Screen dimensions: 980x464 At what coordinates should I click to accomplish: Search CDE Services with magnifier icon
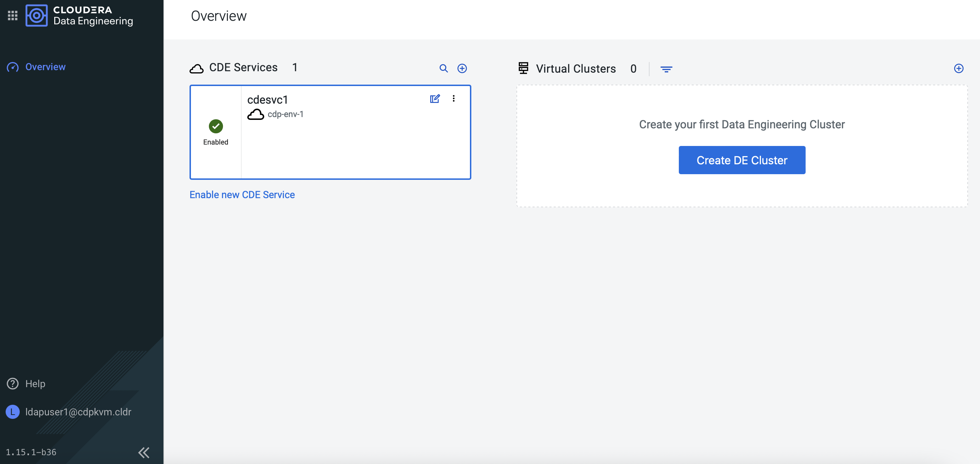(x=443, y=68)
